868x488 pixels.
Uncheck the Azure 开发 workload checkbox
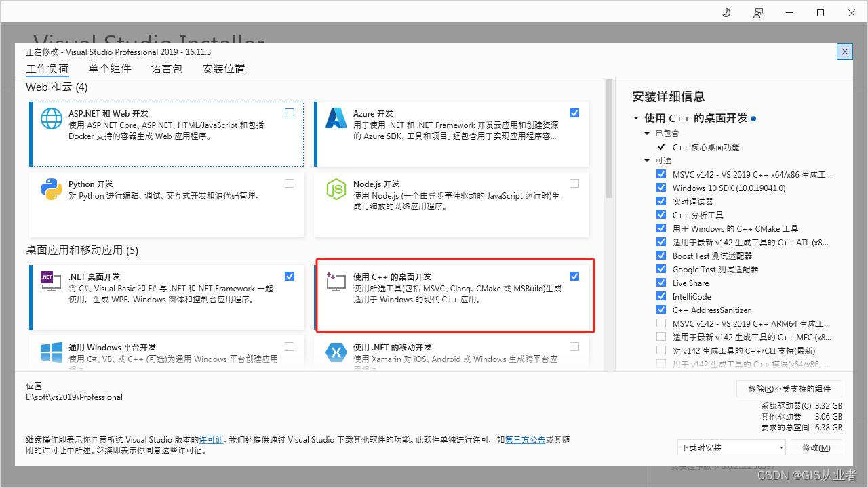coord(574,113)
